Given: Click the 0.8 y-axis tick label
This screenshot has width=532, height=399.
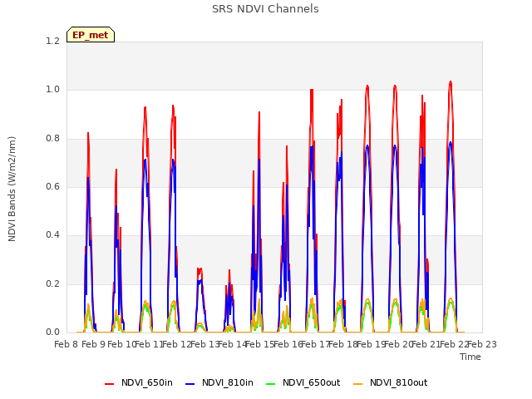Looking at the screenshot, I should tap(53, 139).
